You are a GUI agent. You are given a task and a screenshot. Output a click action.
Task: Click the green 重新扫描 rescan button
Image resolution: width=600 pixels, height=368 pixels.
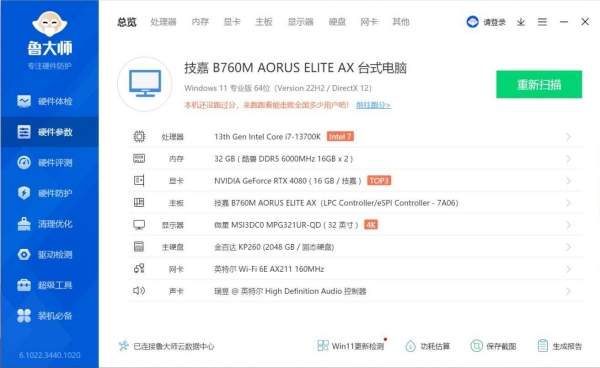(539, 85)
